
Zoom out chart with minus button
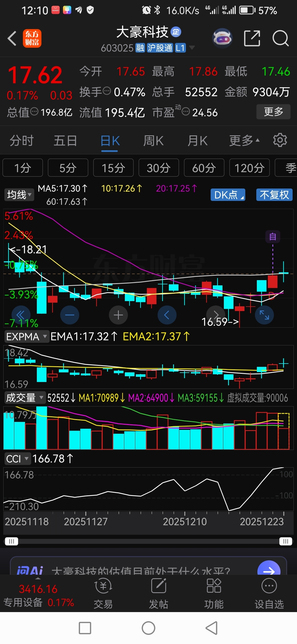pyautogui.click(x=70, y=315)
